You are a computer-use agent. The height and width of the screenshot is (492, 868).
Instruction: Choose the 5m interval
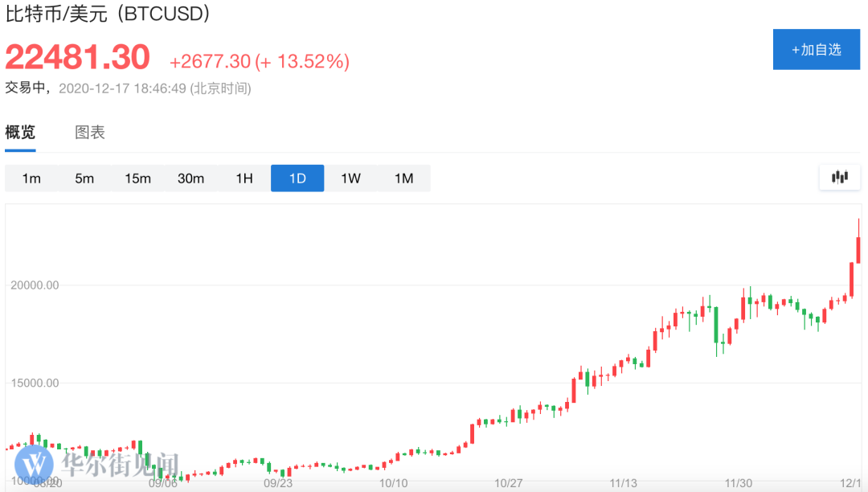84,178
